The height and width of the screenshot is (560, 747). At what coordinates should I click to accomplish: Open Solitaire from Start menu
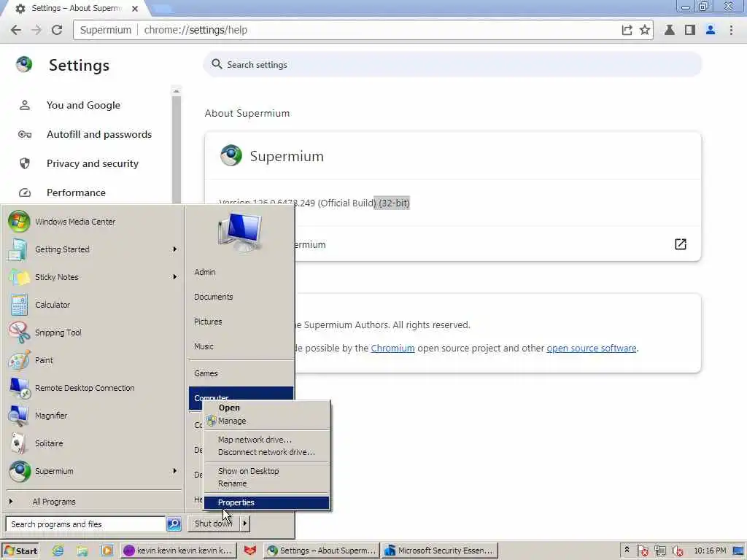tap(93, 443)
